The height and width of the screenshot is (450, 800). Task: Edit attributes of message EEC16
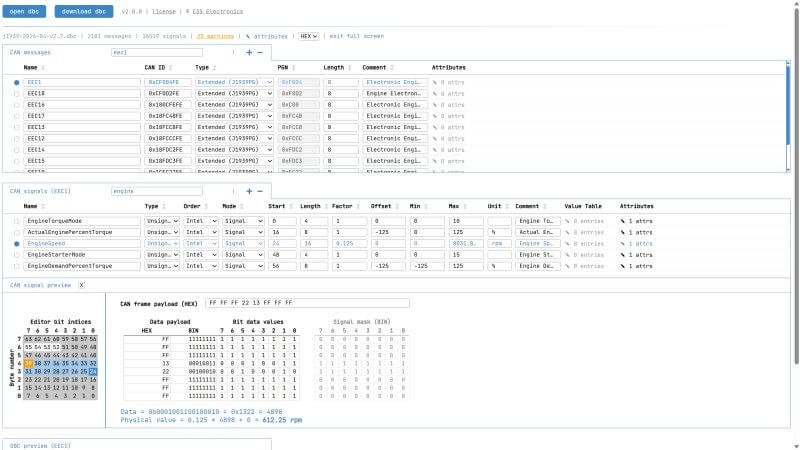448,105
